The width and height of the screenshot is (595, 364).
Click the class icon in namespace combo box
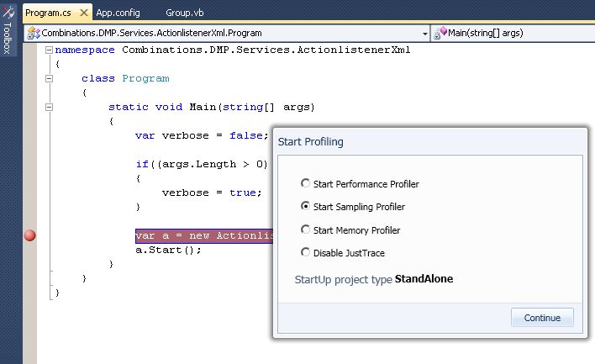click(x=34, y=33)
